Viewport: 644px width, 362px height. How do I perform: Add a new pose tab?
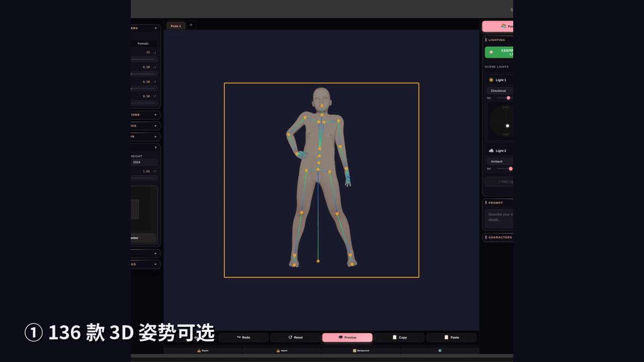coord(191,25)
